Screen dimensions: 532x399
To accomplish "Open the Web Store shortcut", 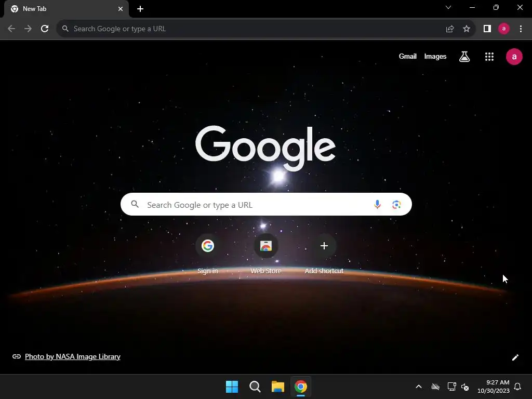I will point(266,254).
